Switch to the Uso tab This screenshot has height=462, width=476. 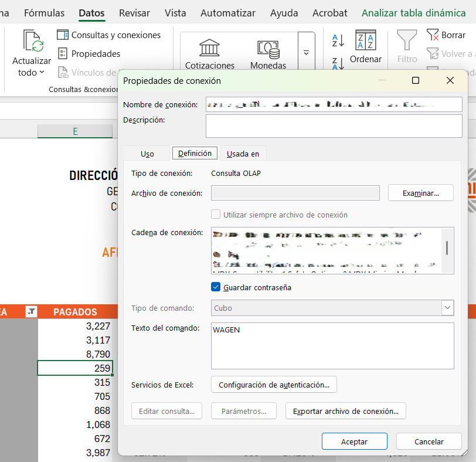tap(147, 154)
